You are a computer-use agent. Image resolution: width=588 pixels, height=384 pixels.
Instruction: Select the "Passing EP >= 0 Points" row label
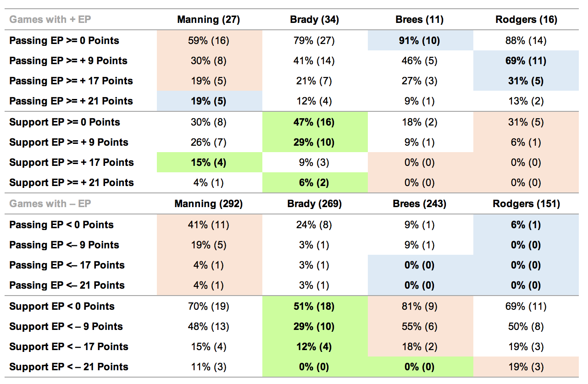(x=64, y=41)
